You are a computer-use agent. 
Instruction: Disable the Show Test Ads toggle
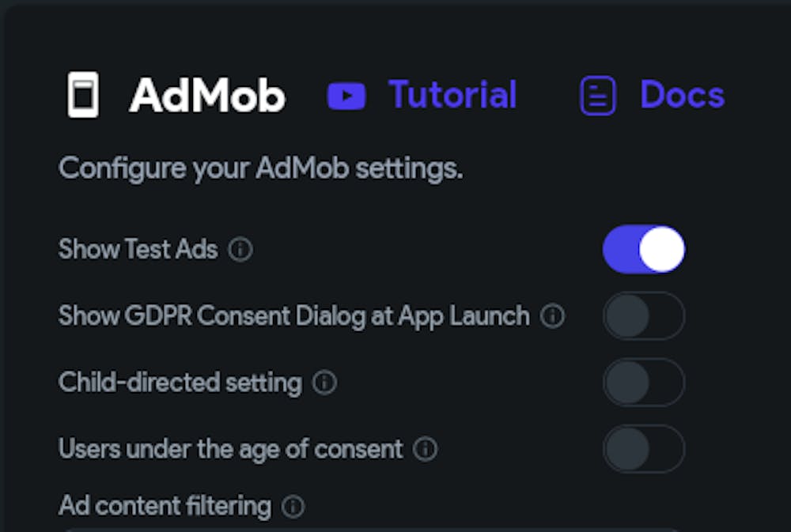pyautogui.click(x=644, y=250)
